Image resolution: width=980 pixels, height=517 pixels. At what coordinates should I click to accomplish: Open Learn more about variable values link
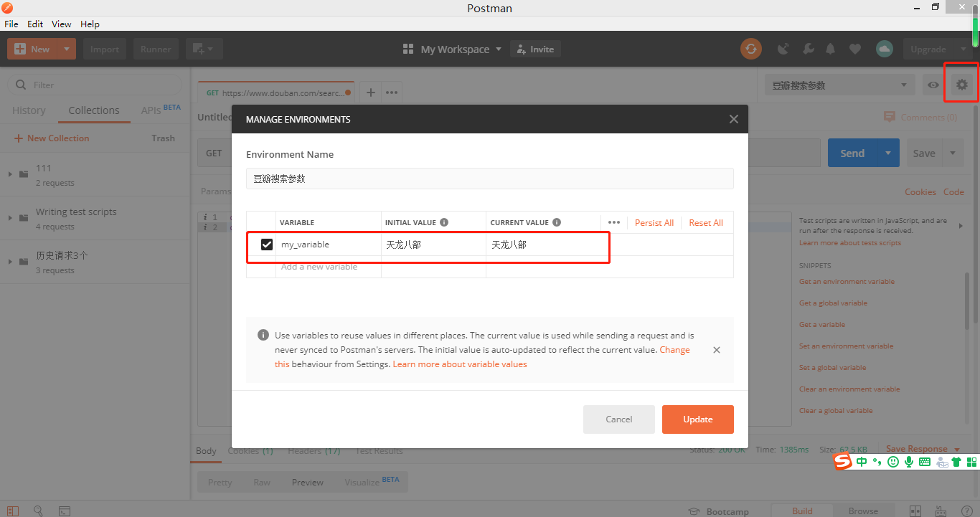coord(460,364)
